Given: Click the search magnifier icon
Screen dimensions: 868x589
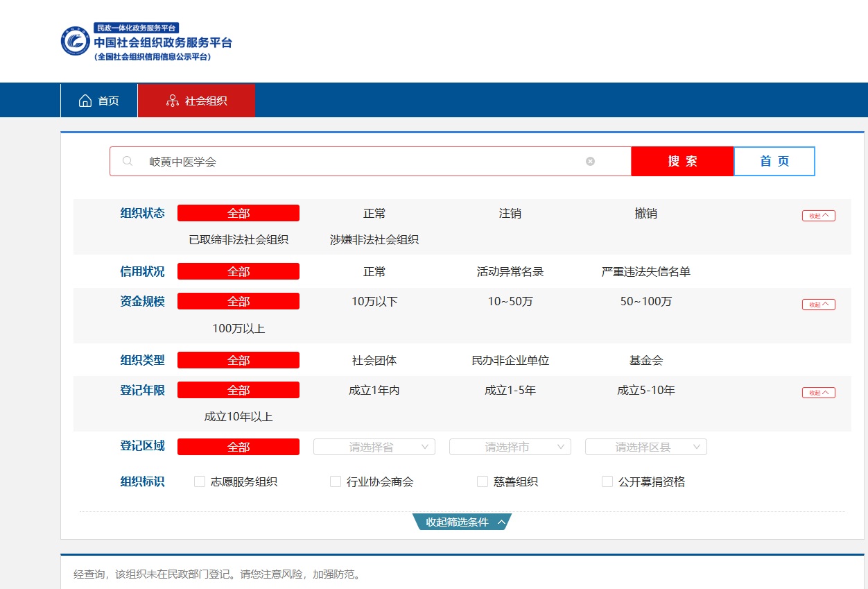Looking at the screenshot, I should (128, 161).
